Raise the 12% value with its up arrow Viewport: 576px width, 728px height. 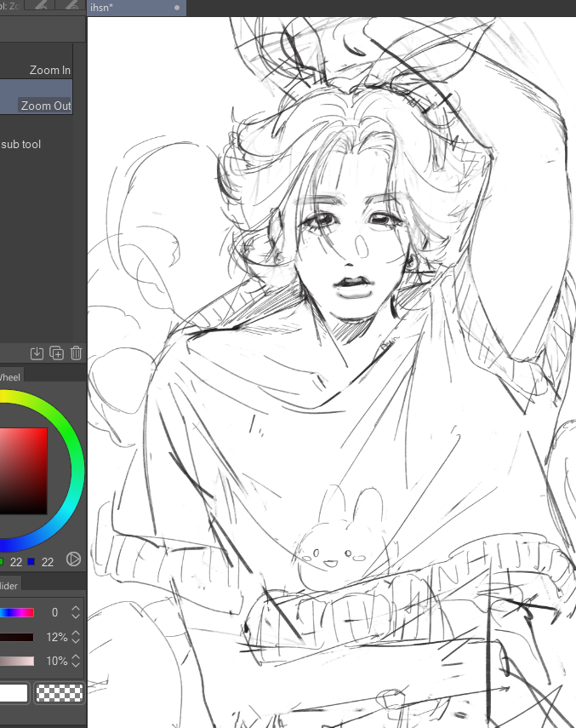76,633
